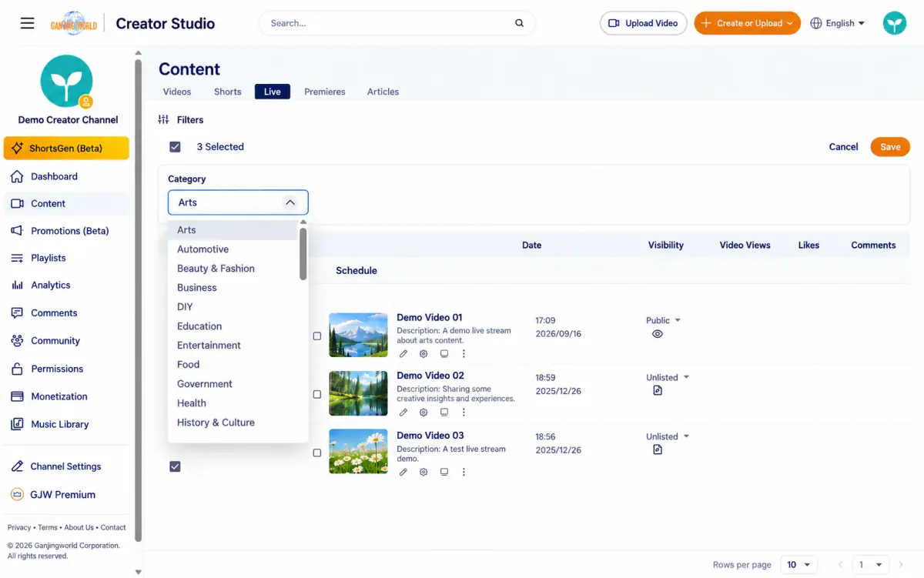Click the category list scrollbar thumb

point(303,253)
